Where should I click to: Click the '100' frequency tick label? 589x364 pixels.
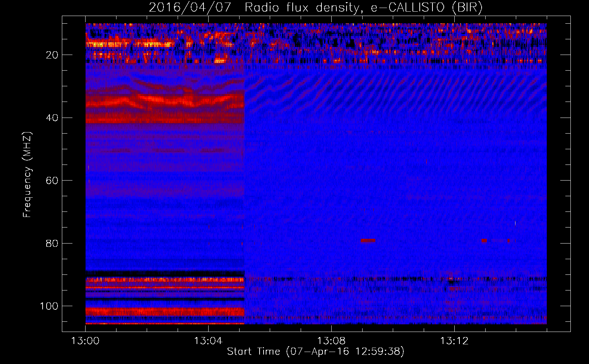[49, 306]
